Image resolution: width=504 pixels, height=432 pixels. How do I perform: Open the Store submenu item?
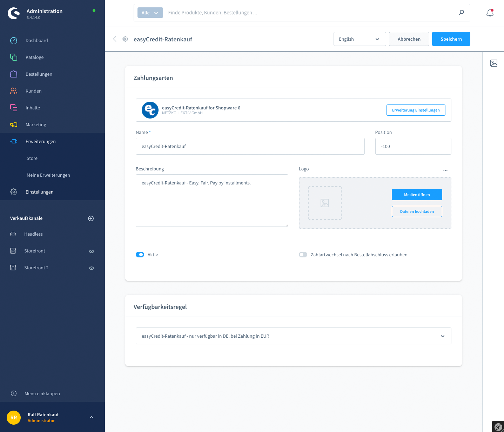[x=32, y=158]
